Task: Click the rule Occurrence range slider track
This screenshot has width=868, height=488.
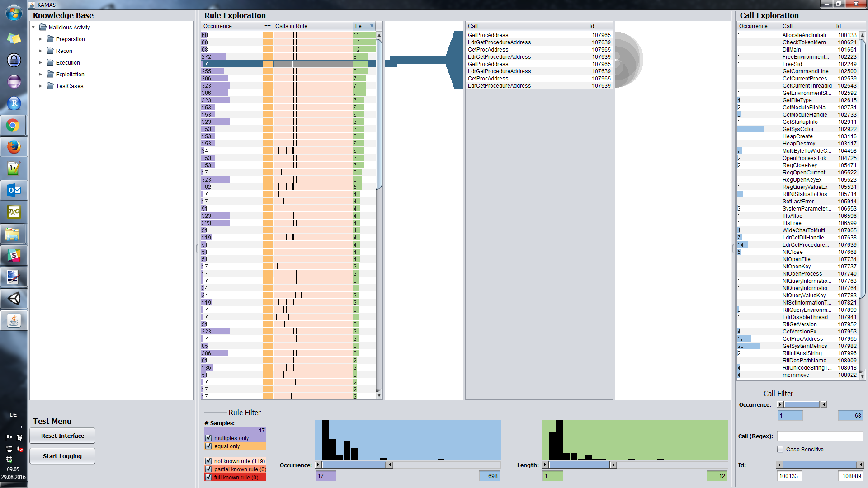Action: pos(354,465)
